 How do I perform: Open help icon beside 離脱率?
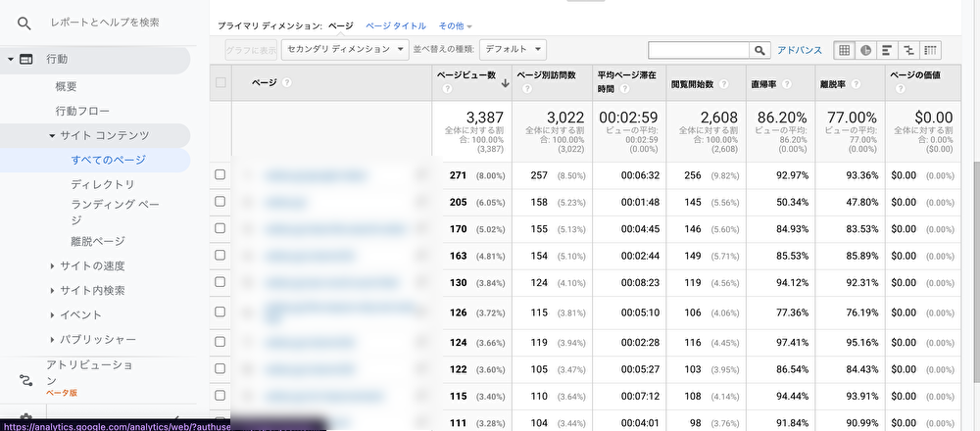(856, 83)
